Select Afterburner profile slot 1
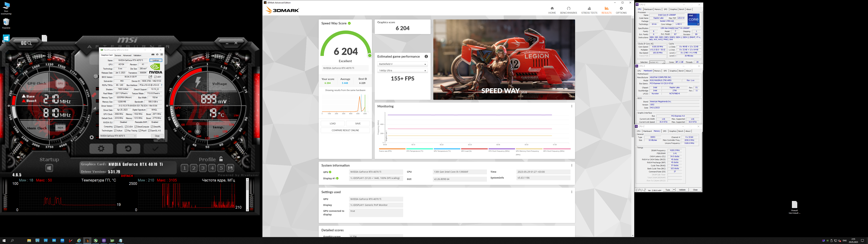Screen dimensions: 868x244 click(x=185, y=168)
